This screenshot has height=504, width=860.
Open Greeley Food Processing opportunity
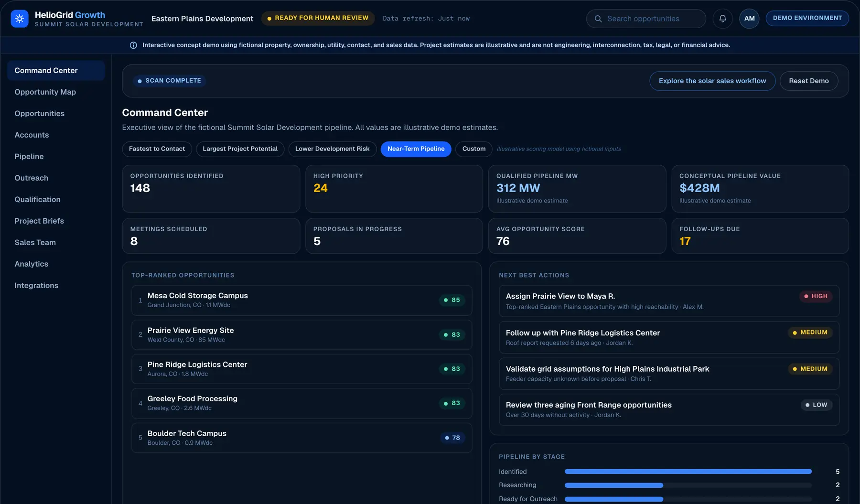click(x=301, y=403)
